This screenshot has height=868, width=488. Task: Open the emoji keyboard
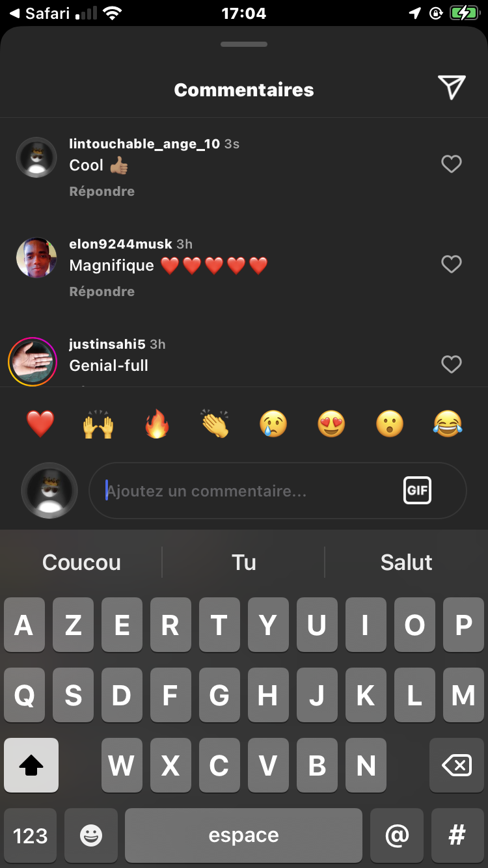pyautogui.click(x=91, y=835)
